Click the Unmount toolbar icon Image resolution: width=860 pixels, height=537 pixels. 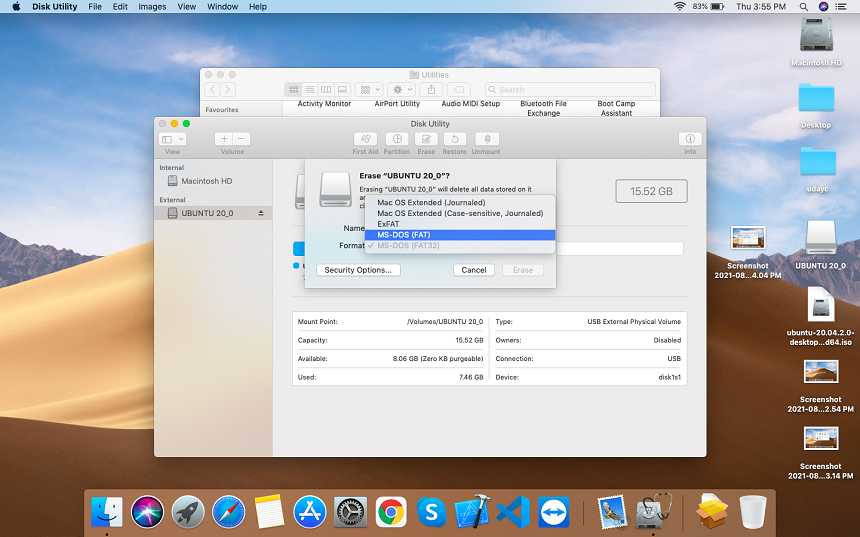(487, 139)
